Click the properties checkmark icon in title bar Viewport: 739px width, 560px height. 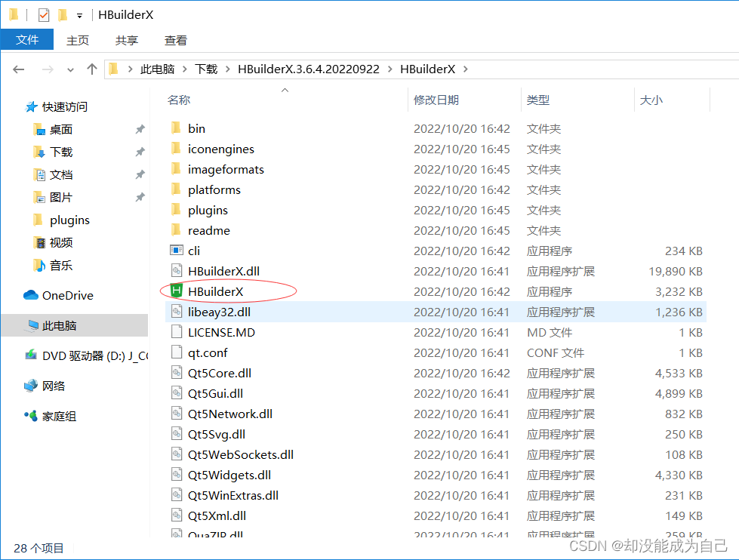tap(43, 15)
